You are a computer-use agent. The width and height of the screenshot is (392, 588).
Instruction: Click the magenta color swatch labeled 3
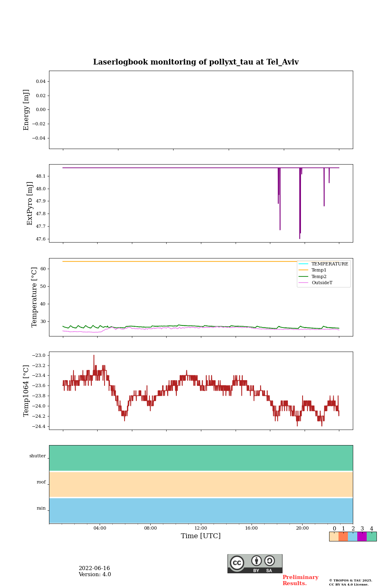coord(362,537)
